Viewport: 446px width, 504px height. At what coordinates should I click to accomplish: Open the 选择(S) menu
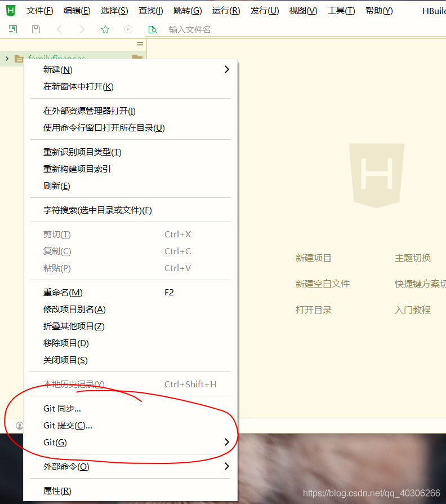114,11
